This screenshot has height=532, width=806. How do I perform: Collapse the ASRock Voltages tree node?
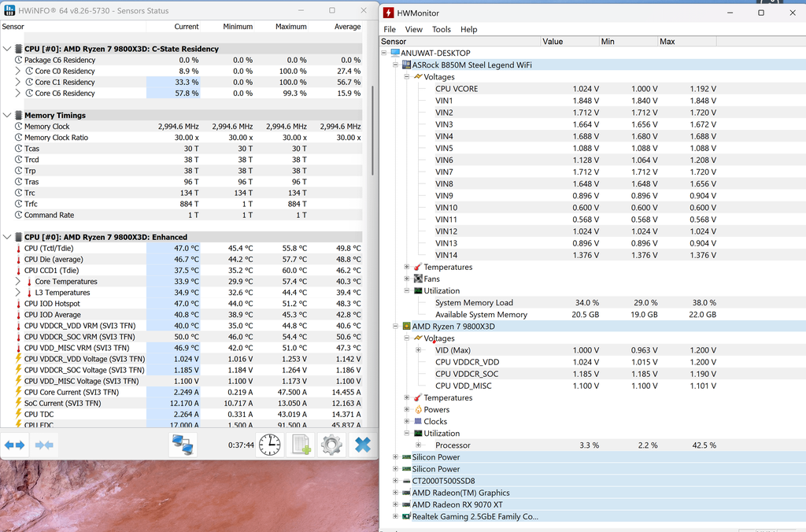[x=407, y=77]
